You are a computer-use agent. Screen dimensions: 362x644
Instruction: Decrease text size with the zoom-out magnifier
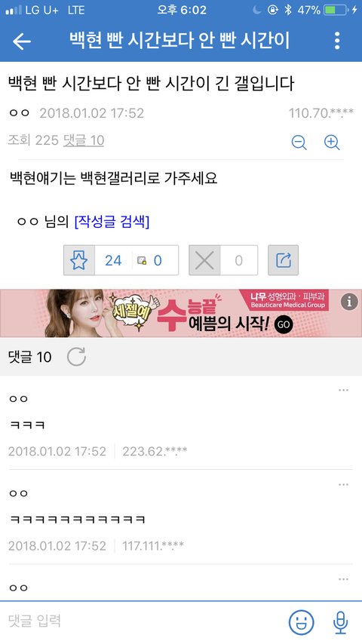299,142
